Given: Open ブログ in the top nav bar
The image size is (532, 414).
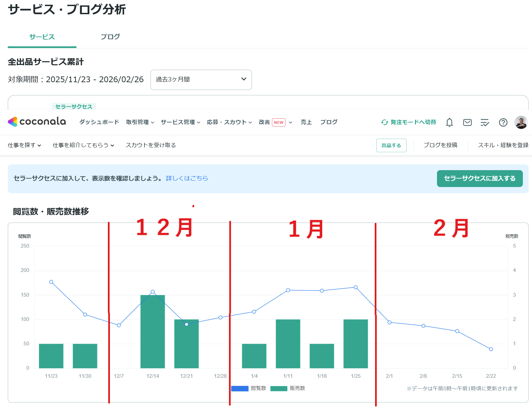Looking at the screenshot, I should (x=329, y=122).
